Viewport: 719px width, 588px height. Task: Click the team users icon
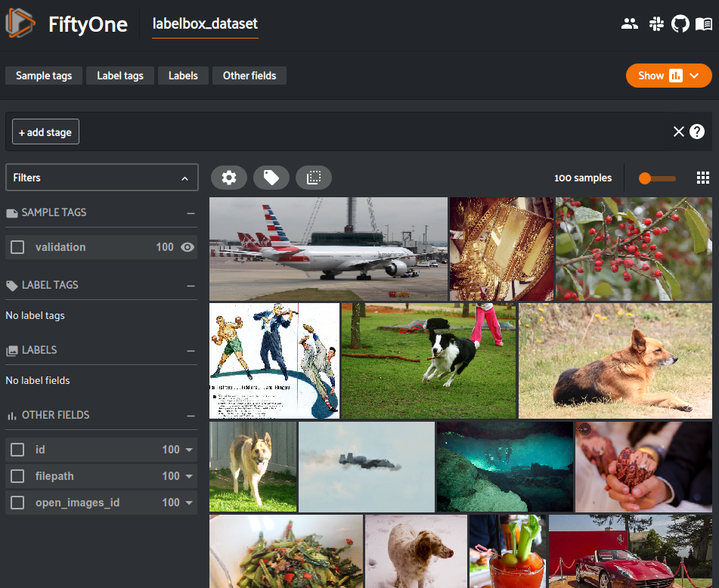coord(630,24)
